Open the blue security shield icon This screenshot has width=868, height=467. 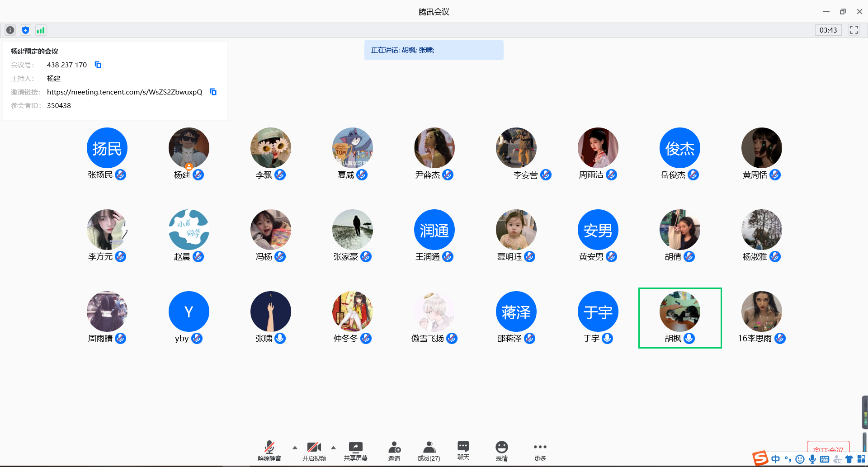pos(25,30)
